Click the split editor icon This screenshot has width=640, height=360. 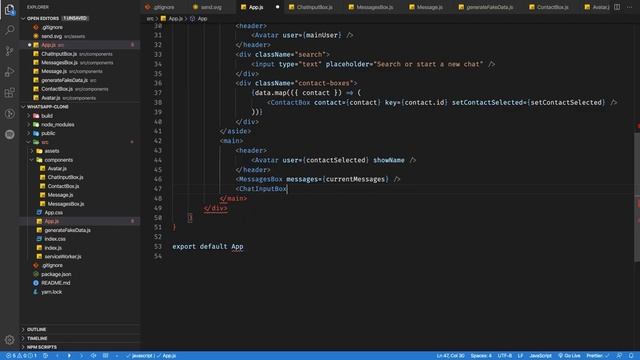[x=617, y=7]
